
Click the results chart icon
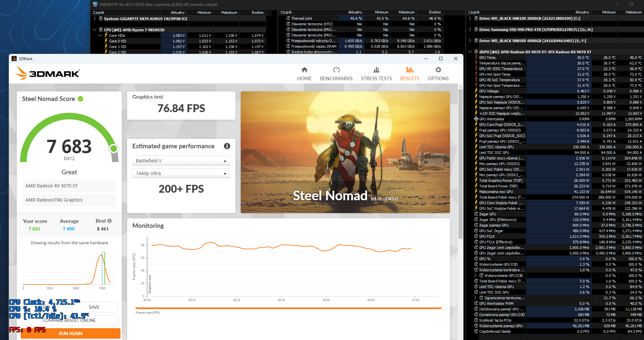coord(410,70)
